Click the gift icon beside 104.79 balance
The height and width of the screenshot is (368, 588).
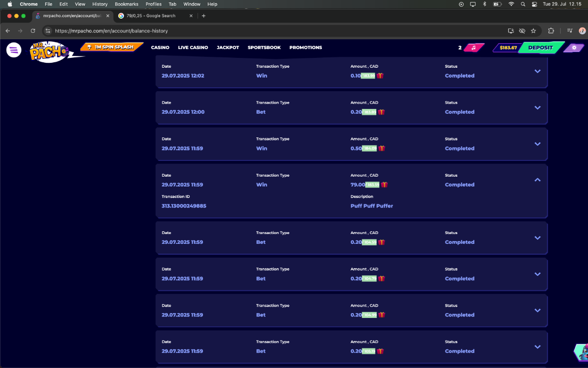tap(381, 278)
